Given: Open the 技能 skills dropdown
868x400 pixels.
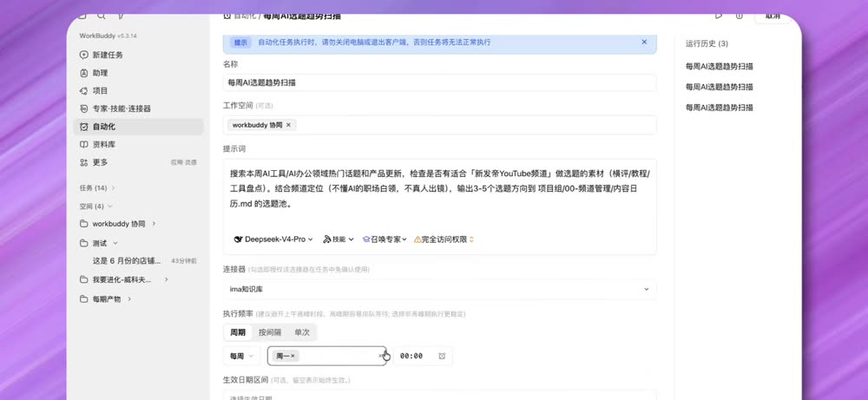Looking at the screenshot, I should (x=339, y=239).
